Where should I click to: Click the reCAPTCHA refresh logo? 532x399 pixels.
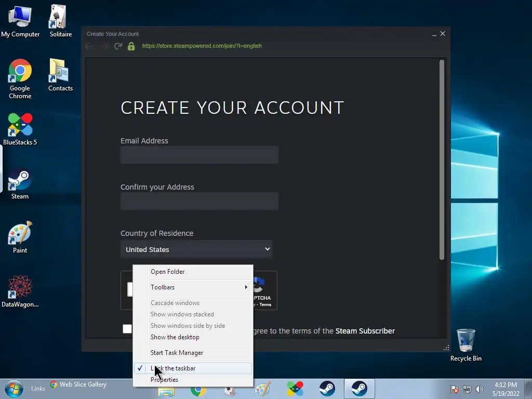click(259, 284)
